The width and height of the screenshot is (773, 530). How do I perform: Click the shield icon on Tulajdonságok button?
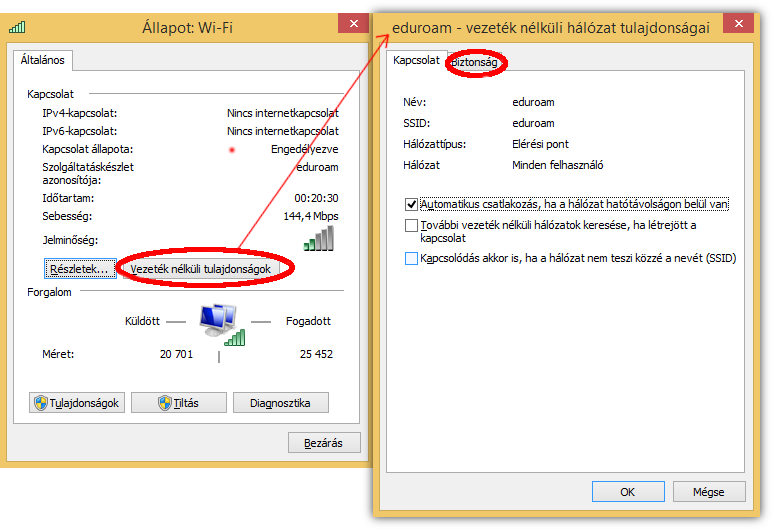[x=40, y=403]
